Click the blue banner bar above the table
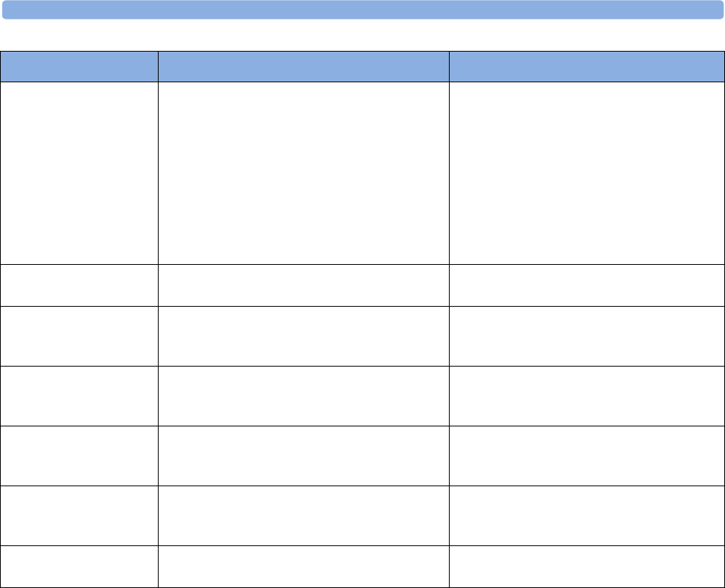725x588 pixels. tap(362, 10)
